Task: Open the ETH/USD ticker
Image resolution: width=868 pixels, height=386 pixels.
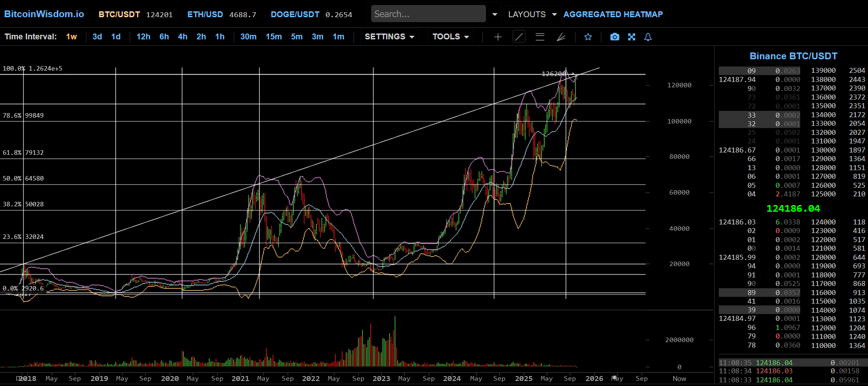Action: click(222, 14)
